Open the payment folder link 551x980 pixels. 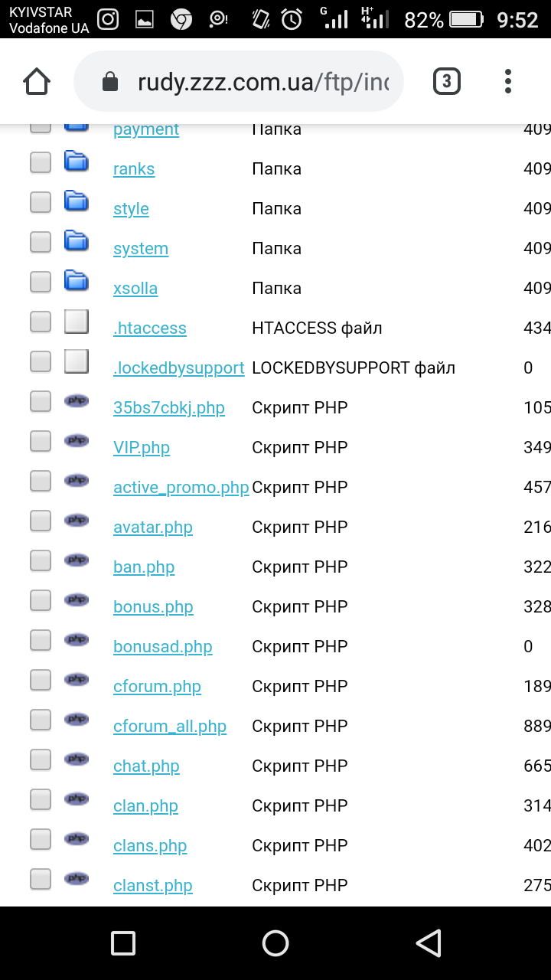click(146, 129)
